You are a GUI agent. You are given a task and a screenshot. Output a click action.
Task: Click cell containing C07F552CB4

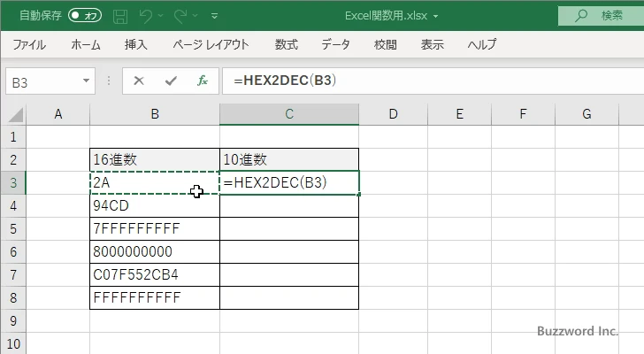pos(155,274)
